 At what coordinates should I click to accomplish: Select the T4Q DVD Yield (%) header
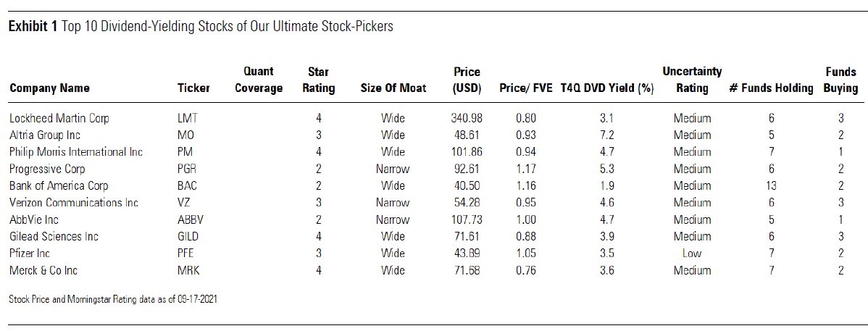point(607,88)
